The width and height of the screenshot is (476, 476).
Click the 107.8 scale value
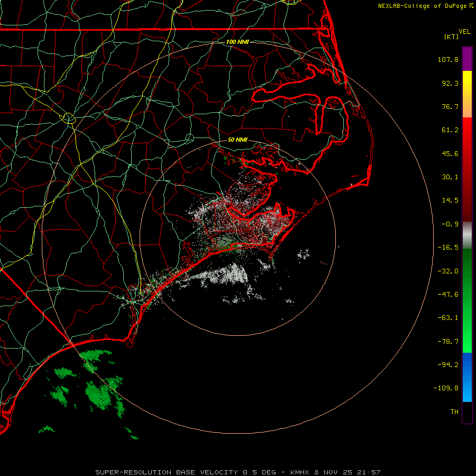click(448, 59)
